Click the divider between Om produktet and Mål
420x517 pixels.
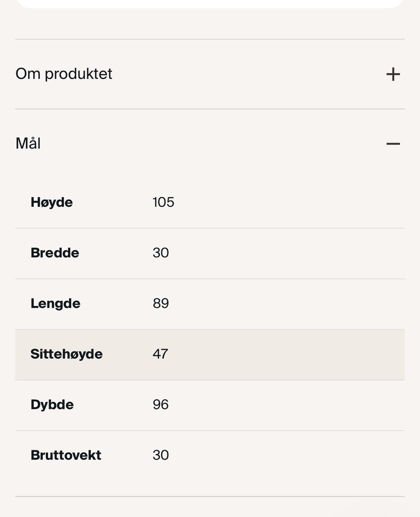pos(210,109)
